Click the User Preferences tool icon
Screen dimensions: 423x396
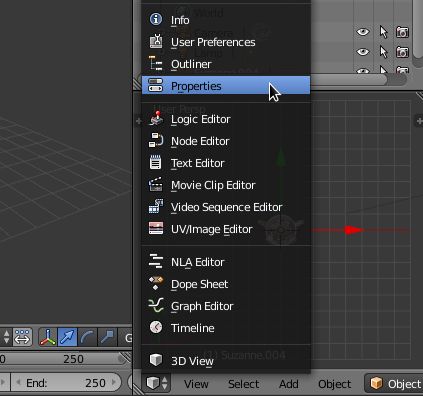coord(156,41)
